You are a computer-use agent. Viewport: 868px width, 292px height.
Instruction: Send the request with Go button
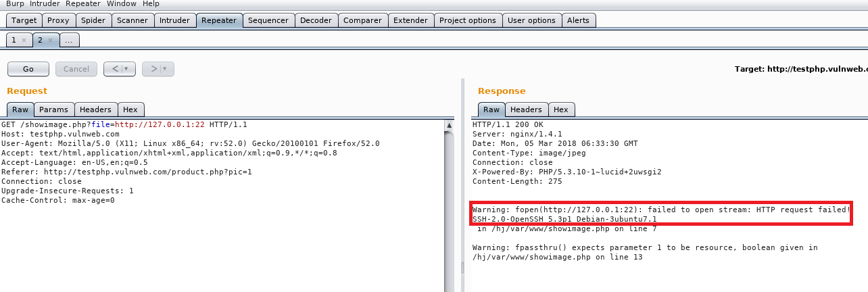[x=28, y=69]
